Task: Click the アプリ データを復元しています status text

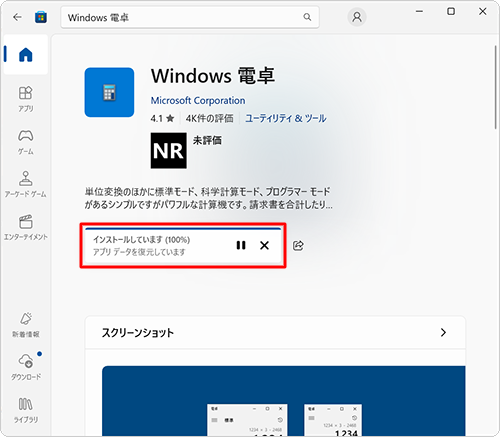Action: tap(139, 252)
